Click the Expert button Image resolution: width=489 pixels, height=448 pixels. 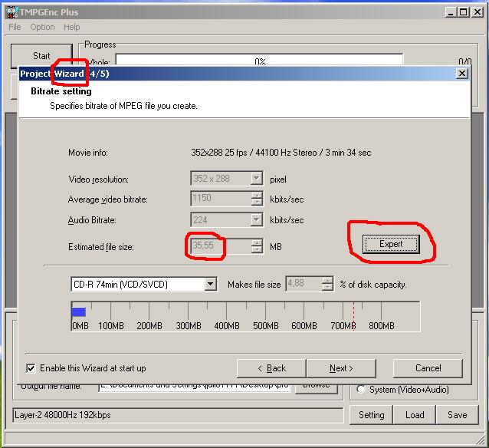click(x=391, y=244)
